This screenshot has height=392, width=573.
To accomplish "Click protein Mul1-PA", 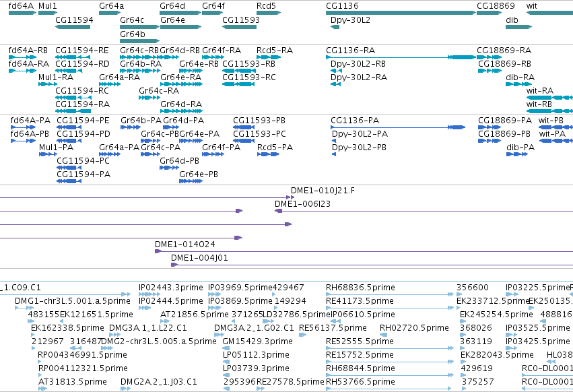I will (x=57, y=148).
